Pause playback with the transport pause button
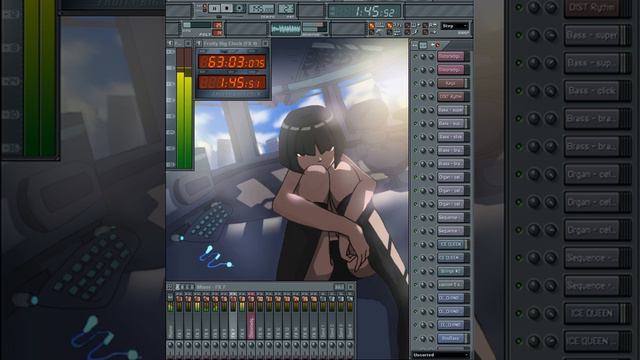Image resolution: width=640 pixels, height=360 pixels. [x=214, y=8]
